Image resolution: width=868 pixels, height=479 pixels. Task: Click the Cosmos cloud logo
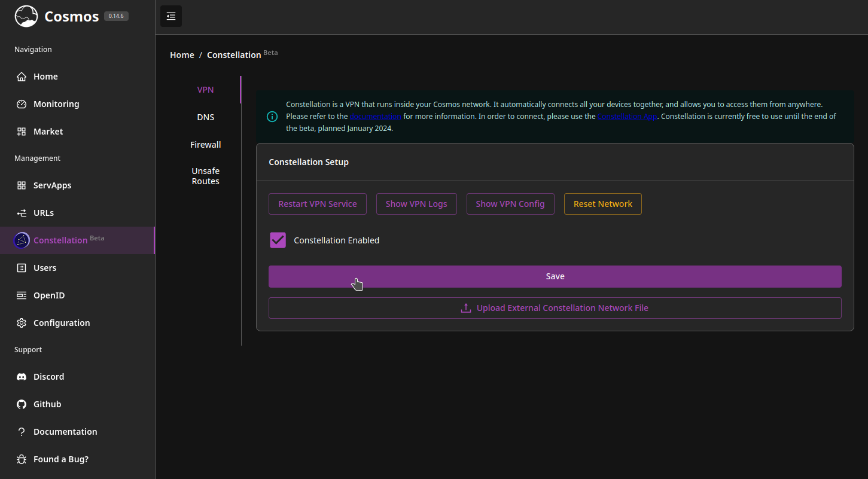[x=26, y=17]
